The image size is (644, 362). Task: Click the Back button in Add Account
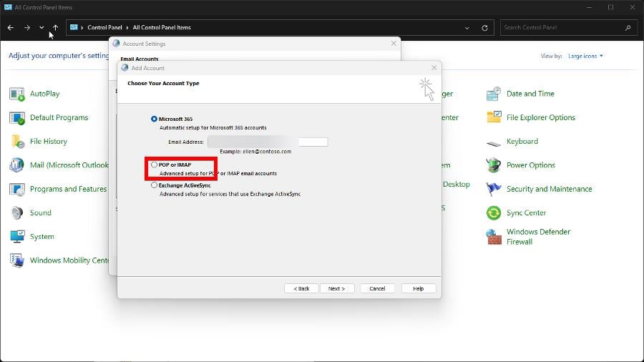tap(301, 288)
